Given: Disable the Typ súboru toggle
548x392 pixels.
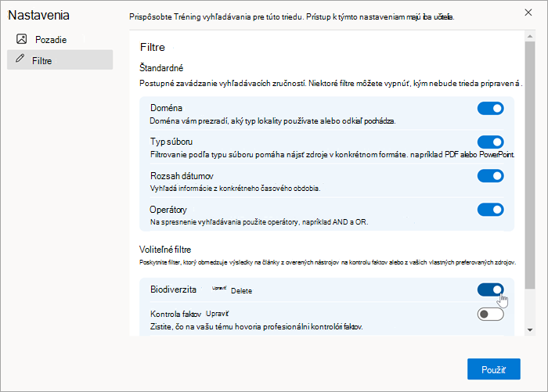Looking at the screenshot, I should click(x=490, y=142).
